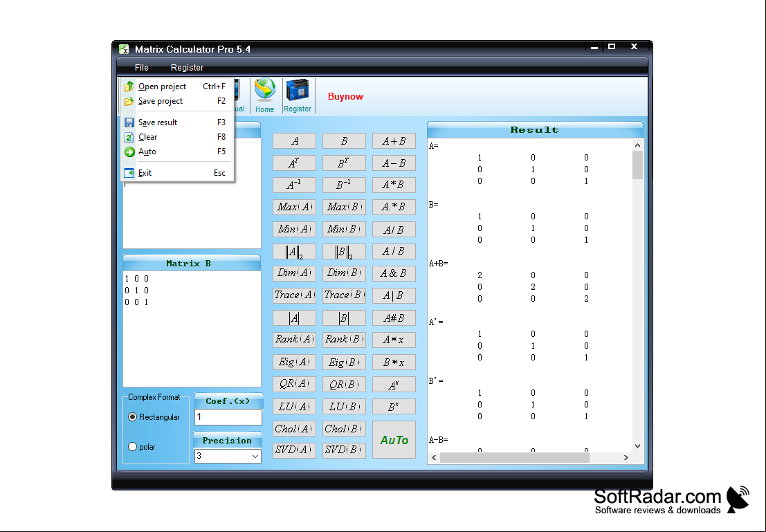Screen dimensions: 766x532
Task: Click the QR(B) decomposition button
Action: 344,384
